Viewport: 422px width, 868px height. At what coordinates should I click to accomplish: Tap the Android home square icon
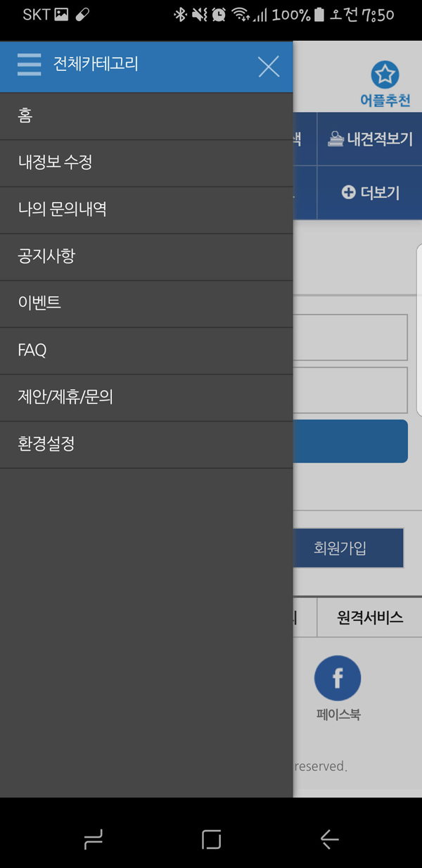click(x=211, y=838)
